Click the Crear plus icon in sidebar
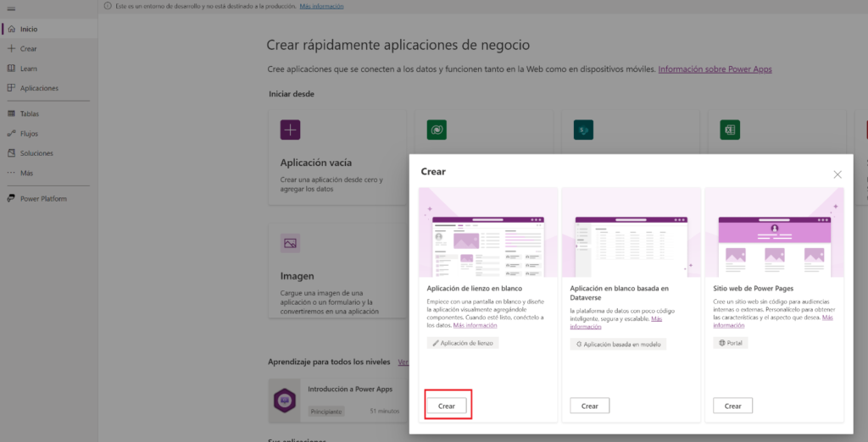Viewport: 868px width, 442px height. coord(11,48)
